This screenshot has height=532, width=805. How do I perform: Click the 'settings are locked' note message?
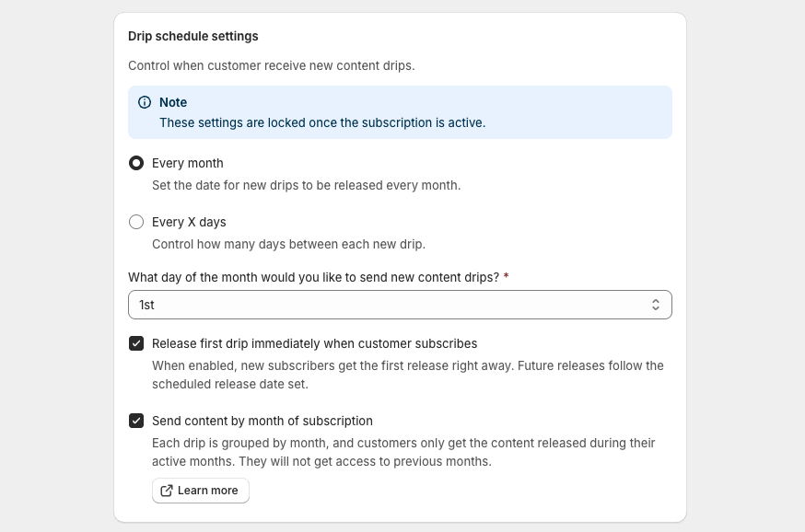(322, 122)
